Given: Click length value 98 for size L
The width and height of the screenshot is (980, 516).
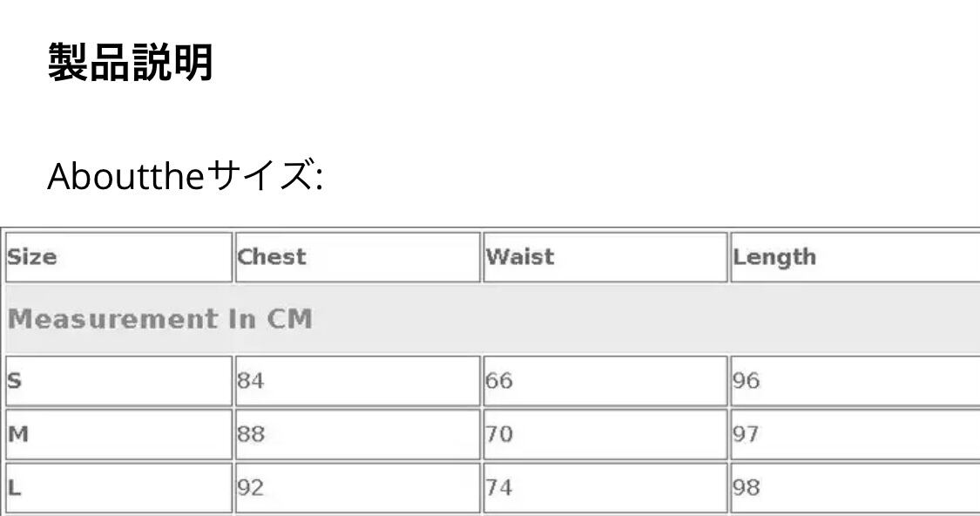Looking at the screenshot, I should click(x=747, y=488).
